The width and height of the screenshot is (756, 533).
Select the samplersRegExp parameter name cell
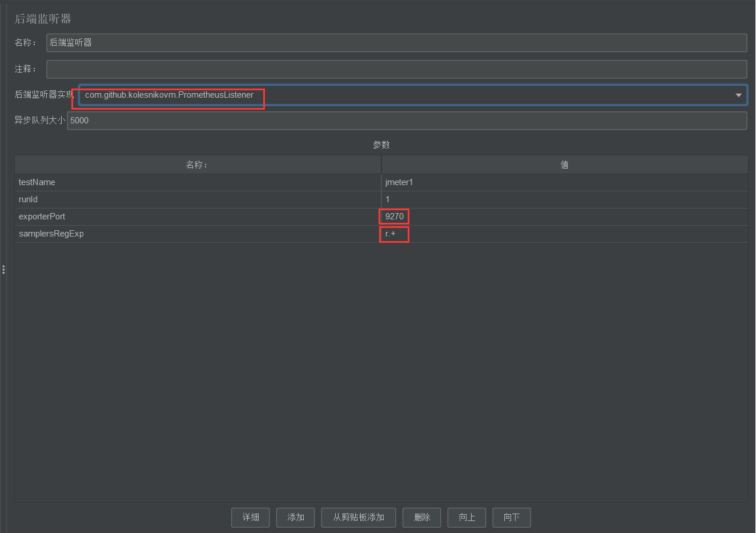(198, 234)
